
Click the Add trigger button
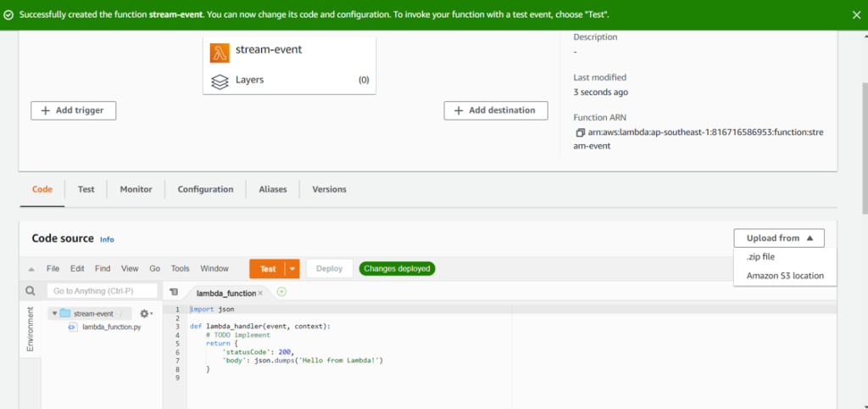[73, 110]
